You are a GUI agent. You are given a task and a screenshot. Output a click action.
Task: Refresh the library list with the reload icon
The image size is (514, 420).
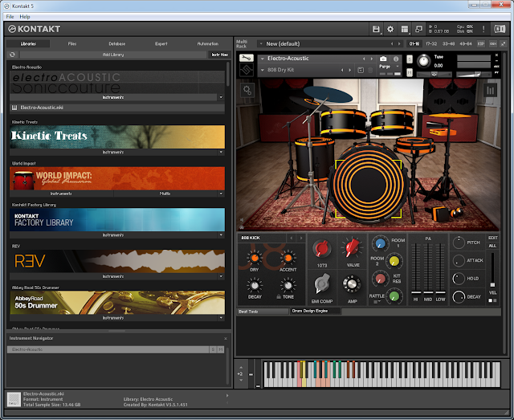click(x=13, y=55)
